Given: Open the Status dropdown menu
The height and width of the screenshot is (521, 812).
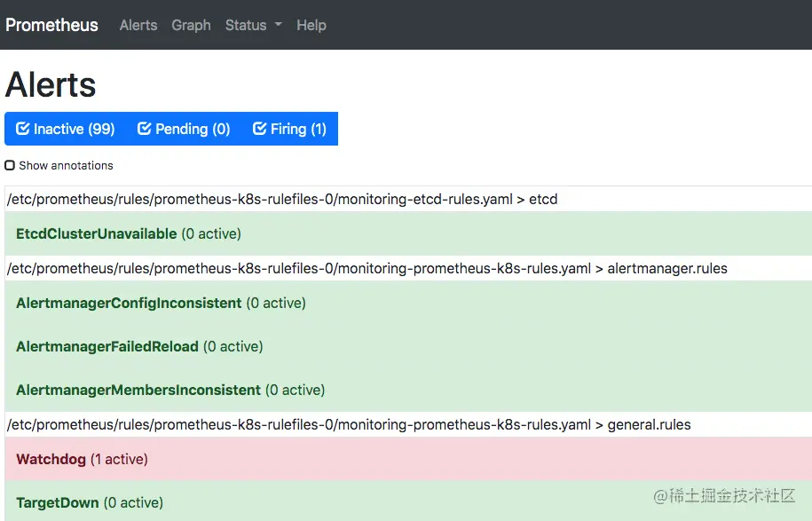Looking at the screenshot, I should (x=252, y=25).
